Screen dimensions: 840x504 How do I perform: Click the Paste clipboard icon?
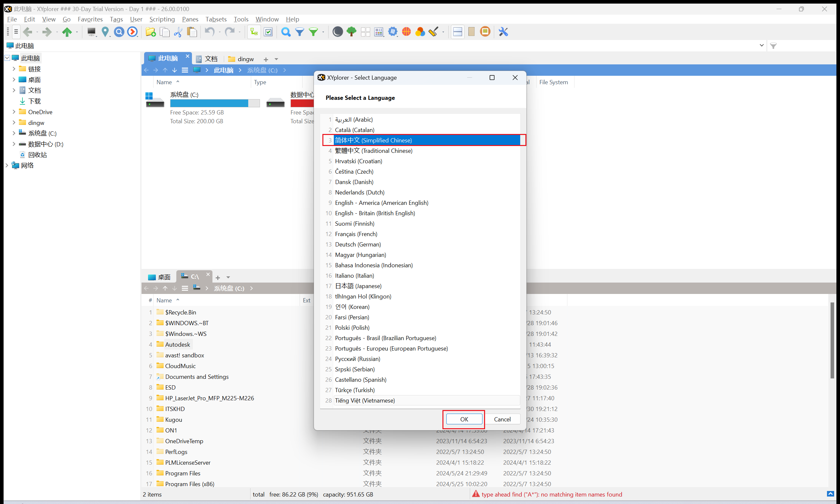point(192,32)
